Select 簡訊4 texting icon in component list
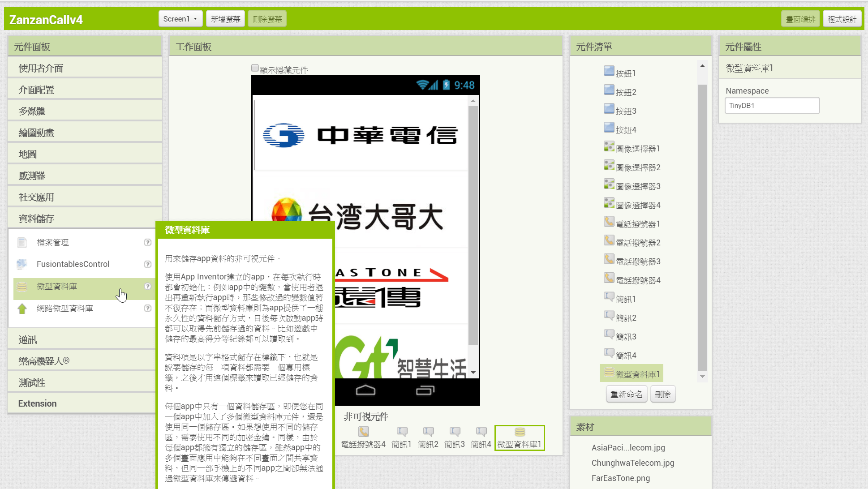Image resolution: width=868 pixels, height=489 pixels. [x=609, y=353]
